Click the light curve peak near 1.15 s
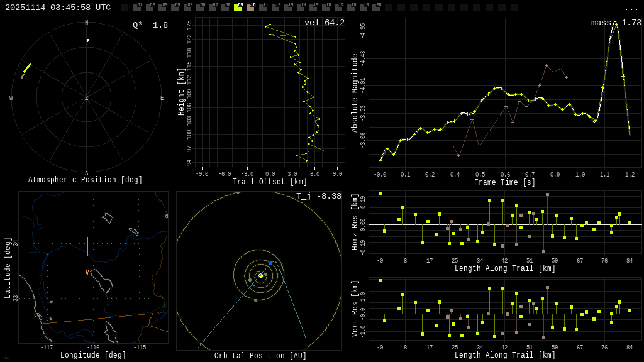 click(616, 23)
